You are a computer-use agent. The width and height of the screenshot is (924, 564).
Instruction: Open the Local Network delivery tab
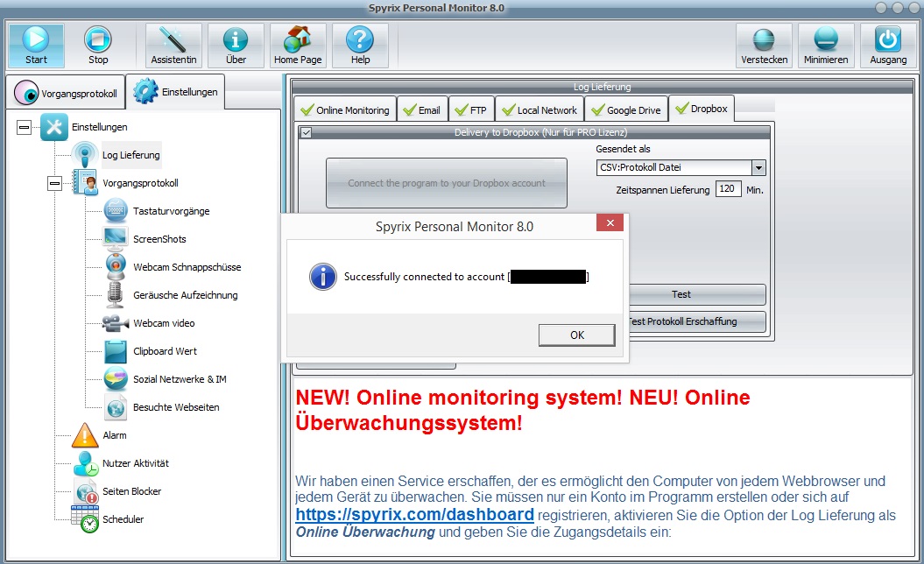pos(540,109)
